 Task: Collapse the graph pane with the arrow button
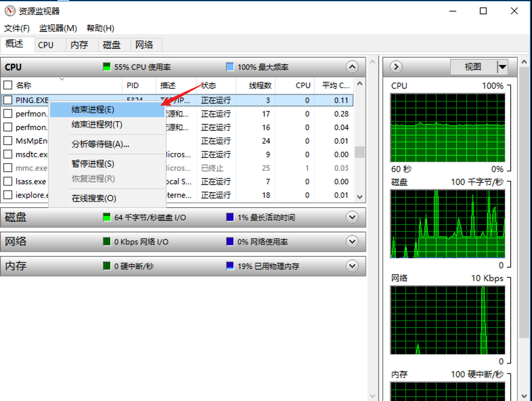pos(396,67)
